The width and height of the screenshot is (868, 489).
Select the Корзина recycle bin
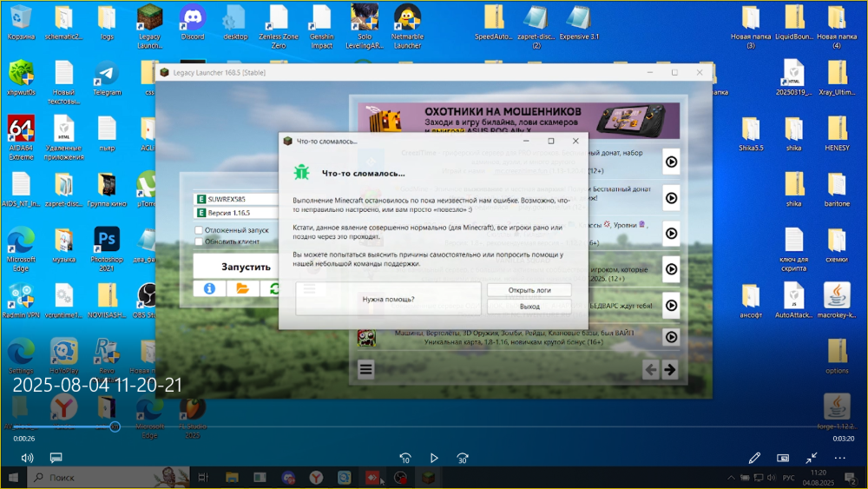21,23
